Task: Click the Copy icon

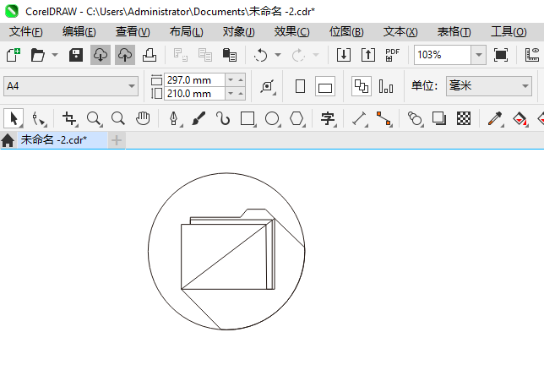Action: tap(205, 55)
